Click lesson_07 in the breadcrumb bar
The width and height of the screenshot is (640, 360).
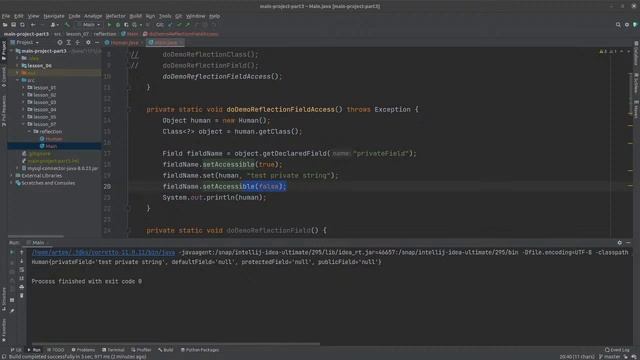click(77, 34)
